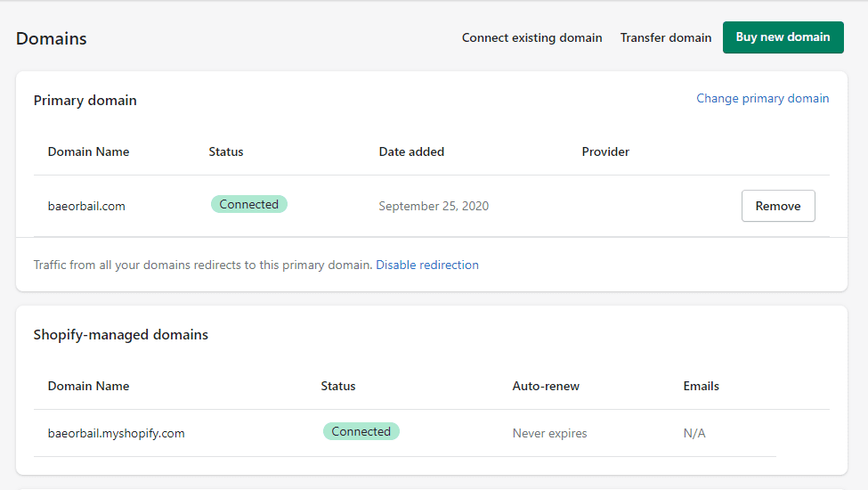Click the Emails column header
Screen dimensions: 868x490
click(701, 386)
